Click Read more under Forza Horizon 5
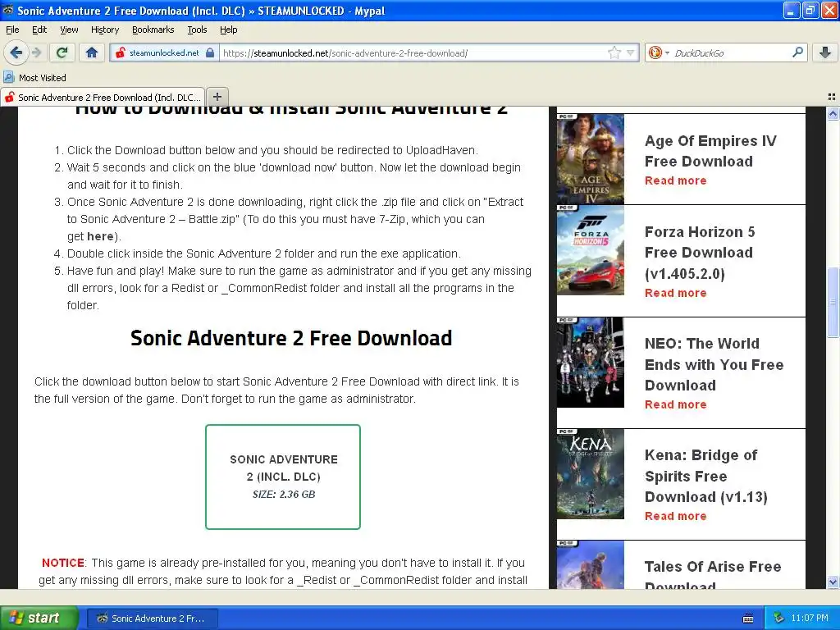Viewport: 840px width, 630px height. click(x=676, y=293)
